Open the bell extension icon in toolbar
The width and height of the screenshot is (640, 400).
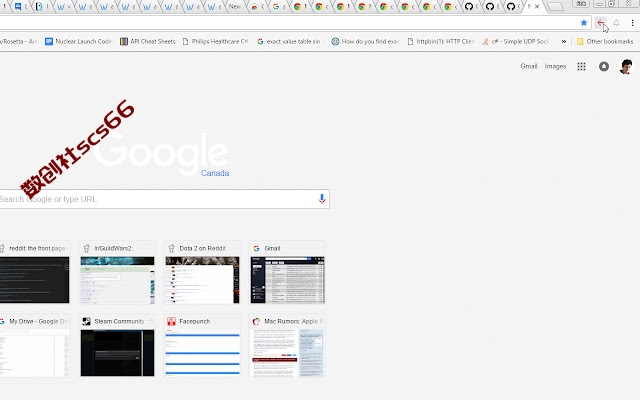point(616,23)
